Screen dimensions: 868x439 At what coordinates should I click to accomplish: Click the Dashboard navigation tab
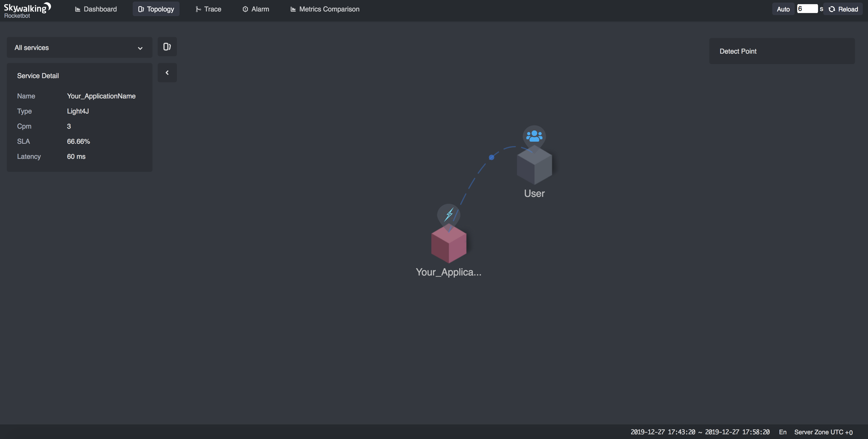point(96,9)
